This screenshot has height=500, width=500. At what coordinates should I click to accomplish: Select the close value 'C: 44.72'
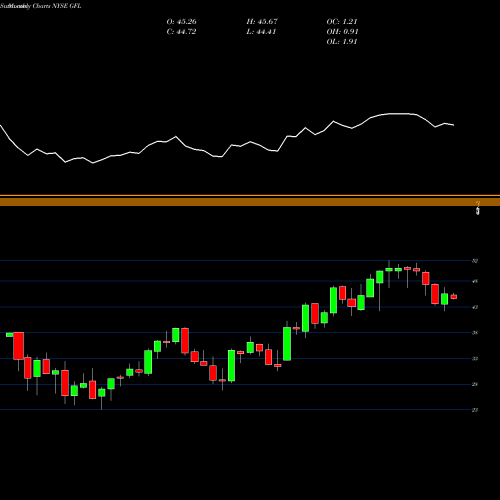pos(181,32)
